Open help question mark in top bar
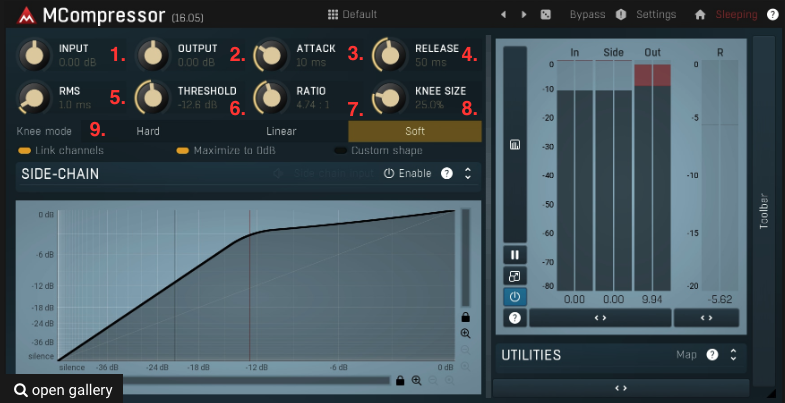 772,15
